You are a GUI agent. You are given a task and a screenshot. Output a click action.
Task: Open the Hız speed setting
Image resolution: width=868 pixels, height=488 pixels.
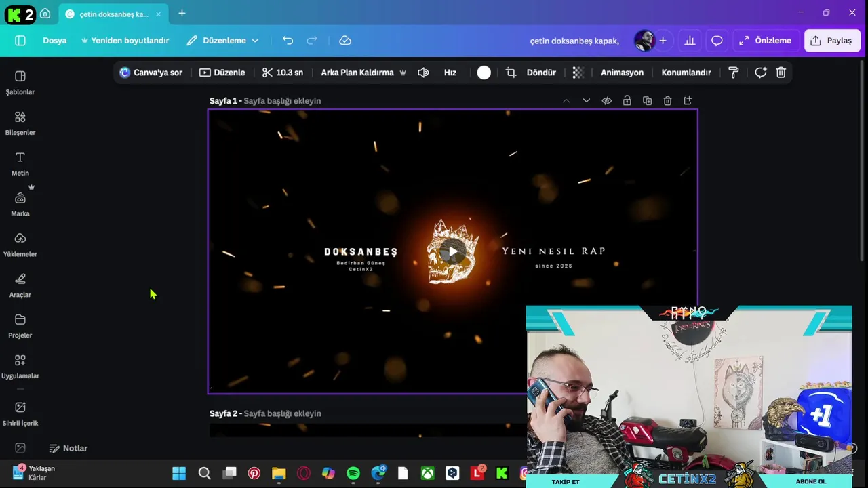(x=450, y=73)
